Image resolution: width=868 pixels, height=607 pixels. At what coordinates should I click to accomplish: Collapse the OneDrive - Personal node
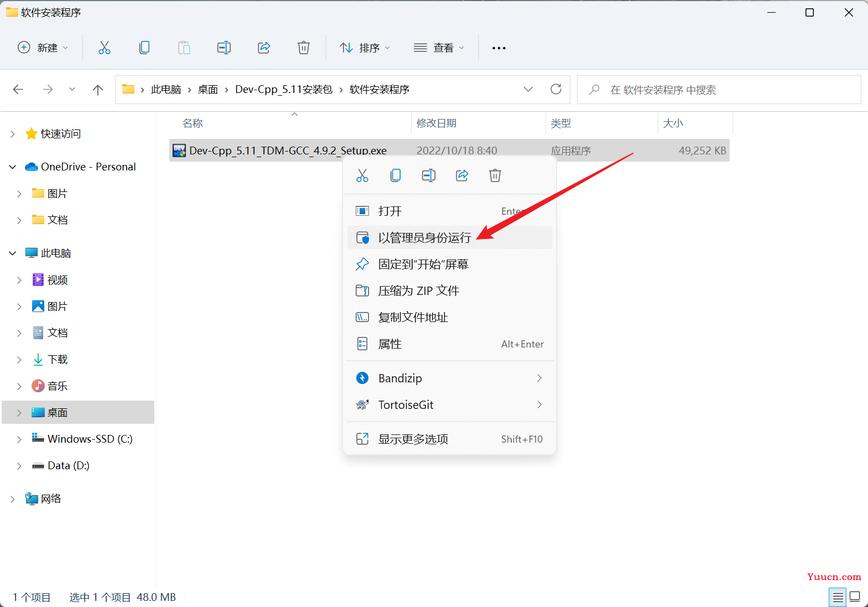click(x=13, y=167)
